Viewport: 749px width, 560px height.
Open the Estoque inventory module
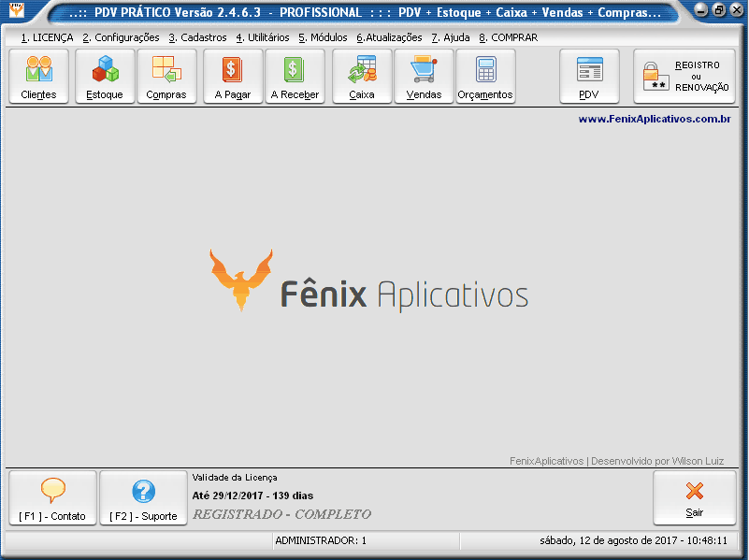pyautogui.click(x=105, y=77)
